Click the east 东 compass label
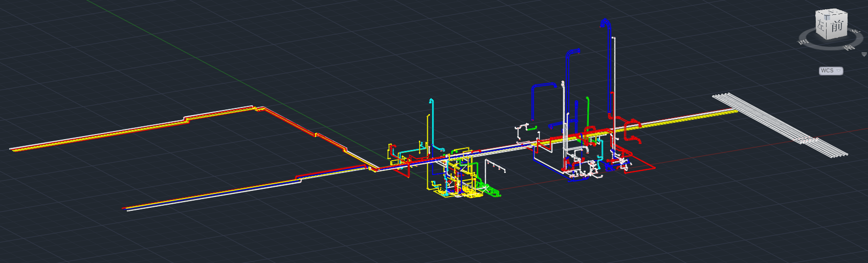The width and height of the screenshot is (868, 263). tap(857, 32)
